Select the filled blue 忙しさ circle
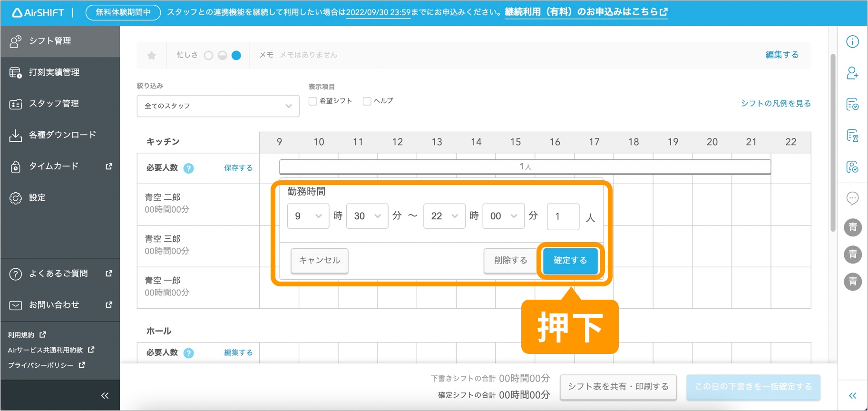The image size is (868, 411). (236, 56)
